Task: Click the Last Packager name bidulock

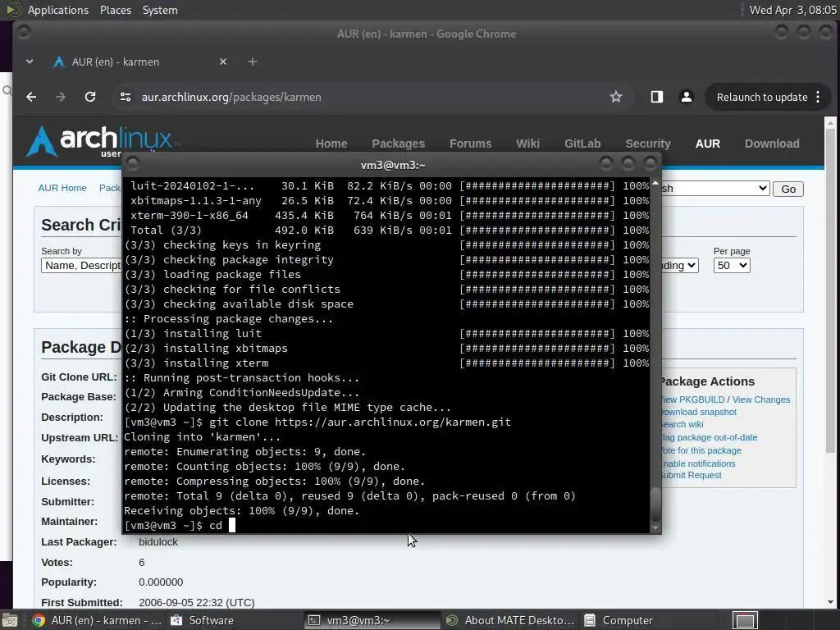Action: [158, 541]
